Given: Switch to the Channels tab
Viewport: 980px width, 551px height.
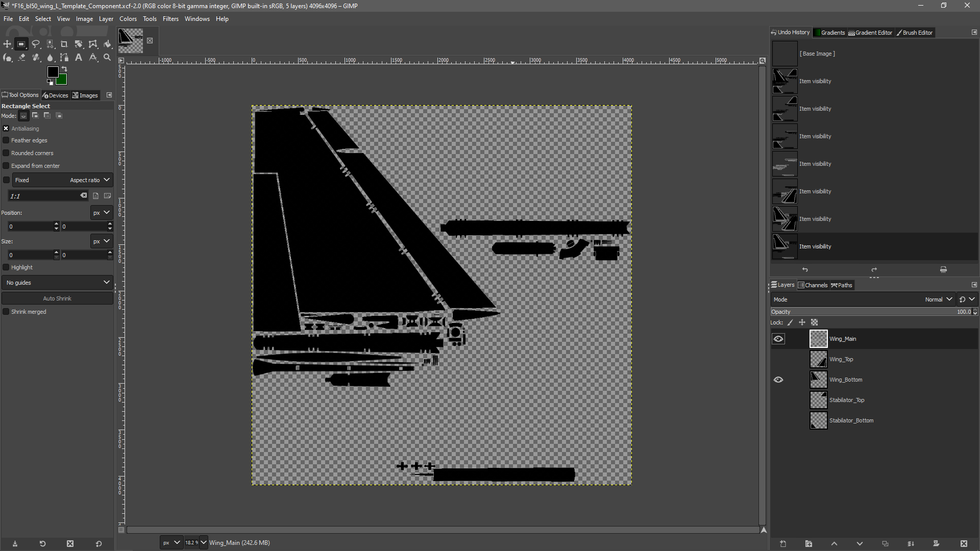Looking at the screenshot, I should pyautogui.click(x=813, y=285).
